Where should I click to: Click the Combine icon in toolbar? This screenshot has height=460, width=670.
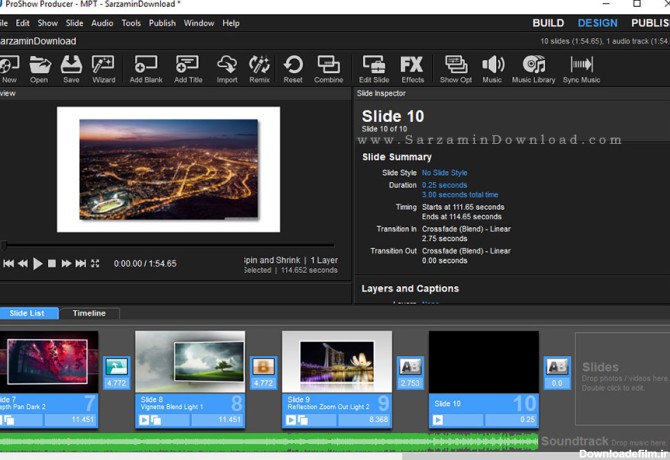pyautogui.click(x=328, y=67)
